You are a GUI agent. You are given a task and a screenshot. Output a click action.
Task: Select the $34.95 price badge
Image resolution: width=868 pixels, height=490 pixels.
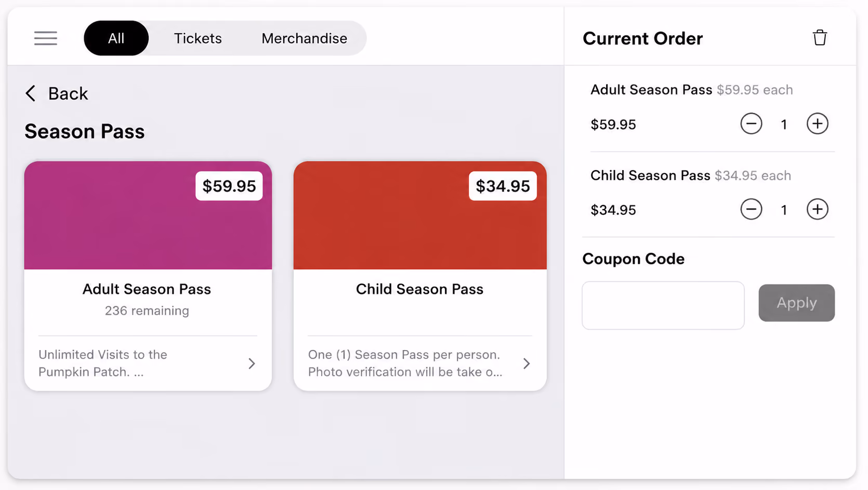503,186
